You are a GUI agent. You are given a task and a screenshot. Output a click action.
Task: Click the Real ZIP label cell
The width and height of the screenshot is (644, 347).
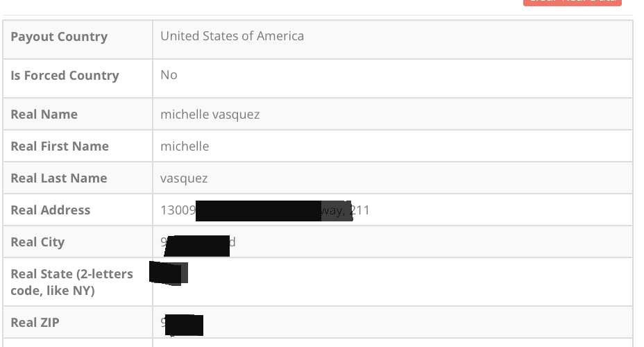pyautogui.click(x=35, y=323)
